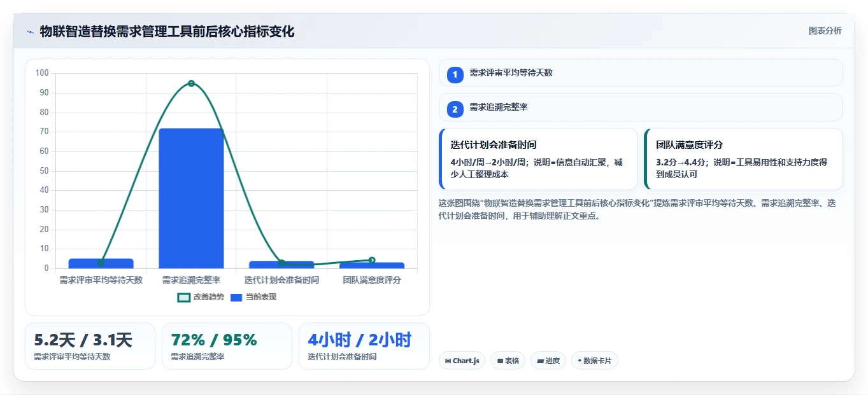Click the 迭代计划会准备时间 bar
The image size is (868, 395).
click(x=281, y=265)
